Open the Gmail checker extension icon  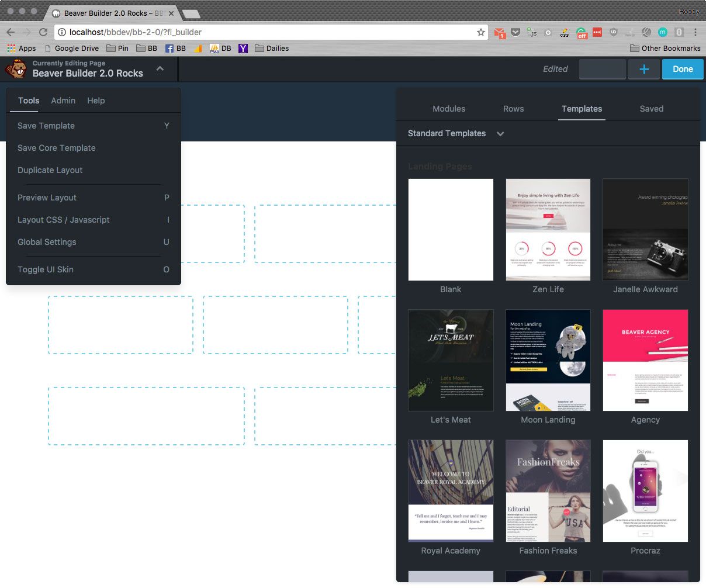coord(499,33)
